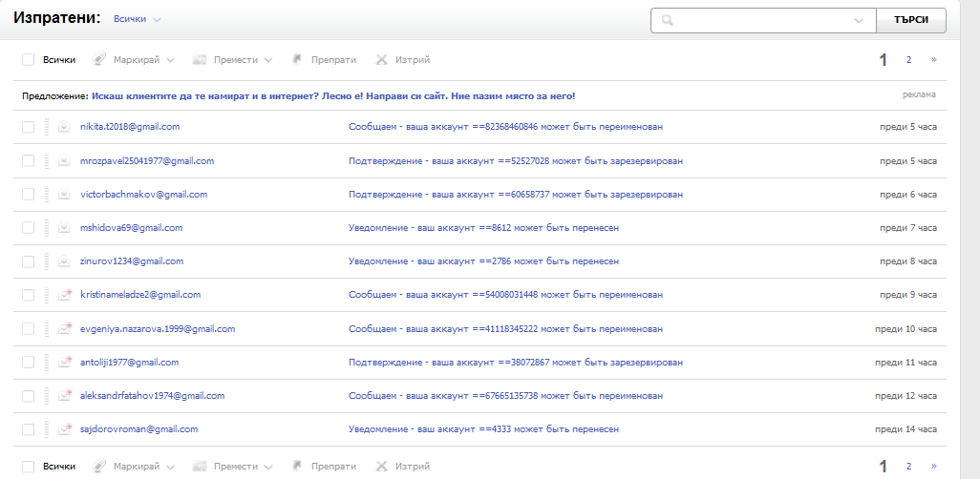Image resolution: width=980 pixels, height=479 pixels.
Task: Tick checkbox for mshidova69@gmail.com message
Action: [x=28, y=228]
